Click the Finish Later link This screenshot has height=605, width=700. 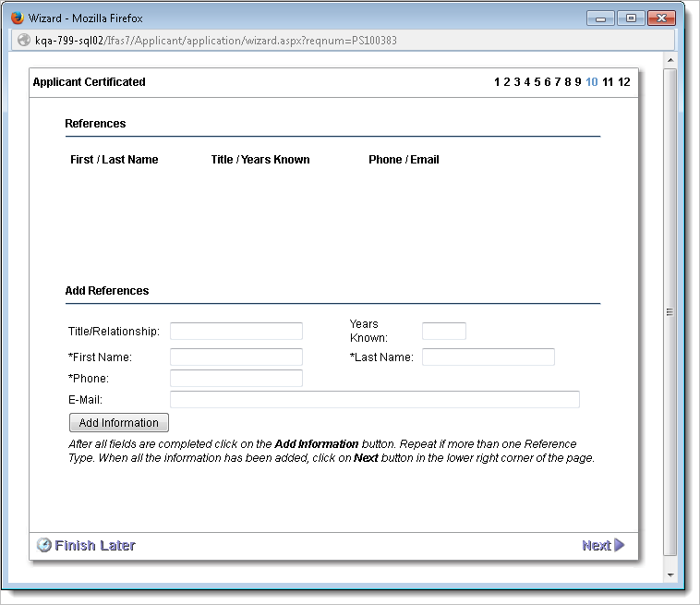[94, 545]
